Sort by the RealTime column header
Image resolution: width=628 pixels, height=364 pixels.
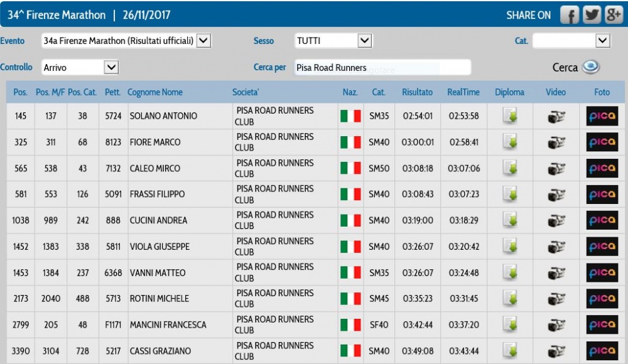click(x=463, y=92)
